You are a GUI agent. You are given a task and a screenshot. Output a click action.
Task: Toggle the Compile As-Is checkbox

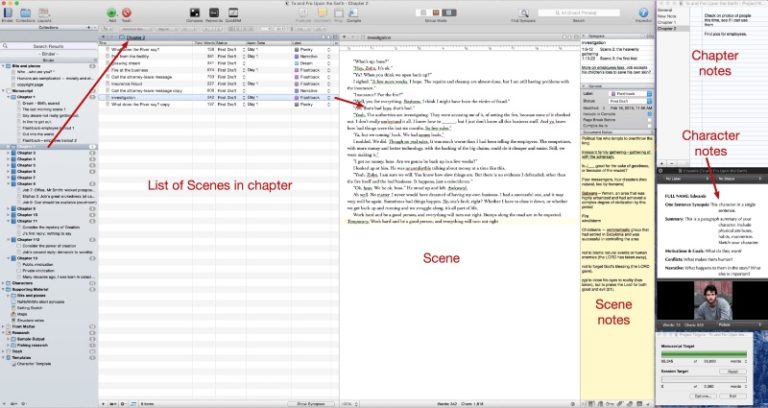pyautogui.click(x=649, y=125)
